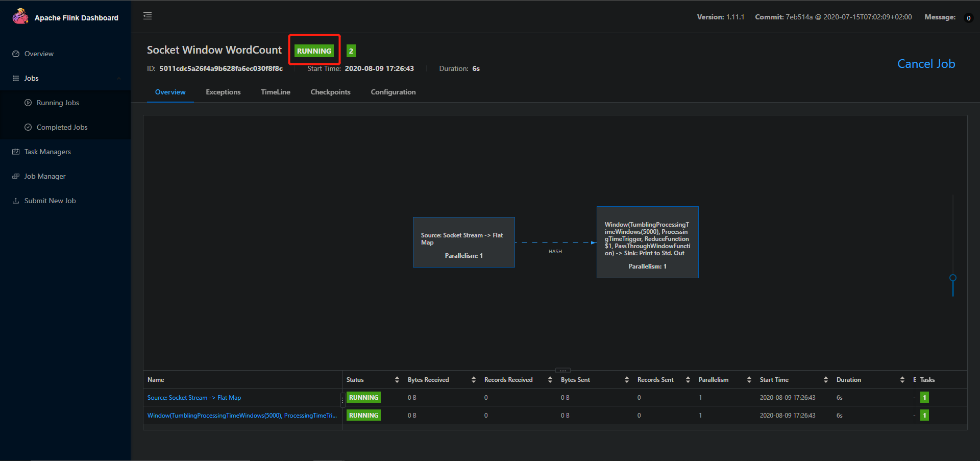The height and width of the screenshot is (461, 980).
Task: Click the Version: 1.11.1 text
Action: click(x=721, y=17)
